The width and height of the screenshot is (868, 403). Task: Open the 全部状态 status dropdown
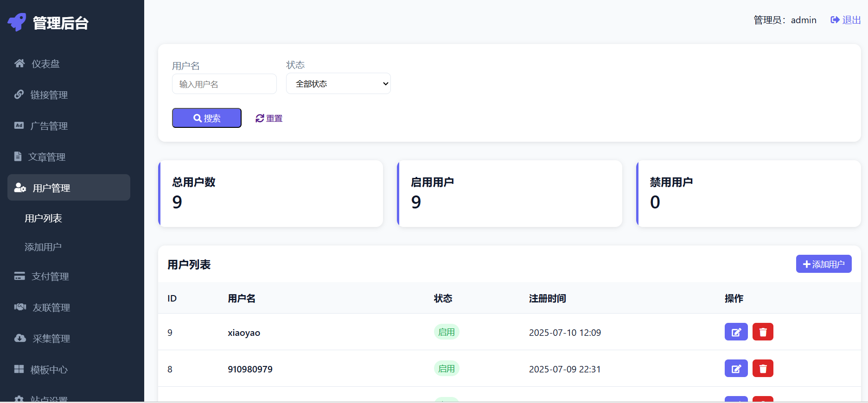coord(338,83)
